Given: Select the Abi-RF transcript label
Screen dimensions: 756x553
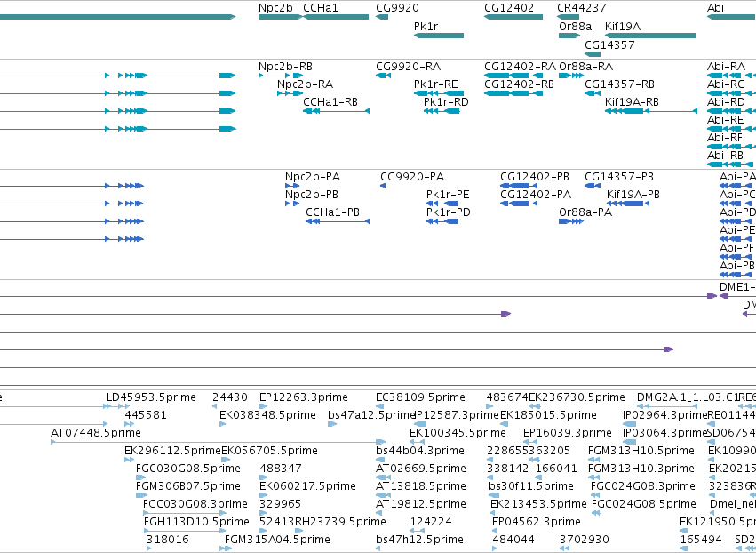Looking at the screenshot, I should [x=725, y=138].
